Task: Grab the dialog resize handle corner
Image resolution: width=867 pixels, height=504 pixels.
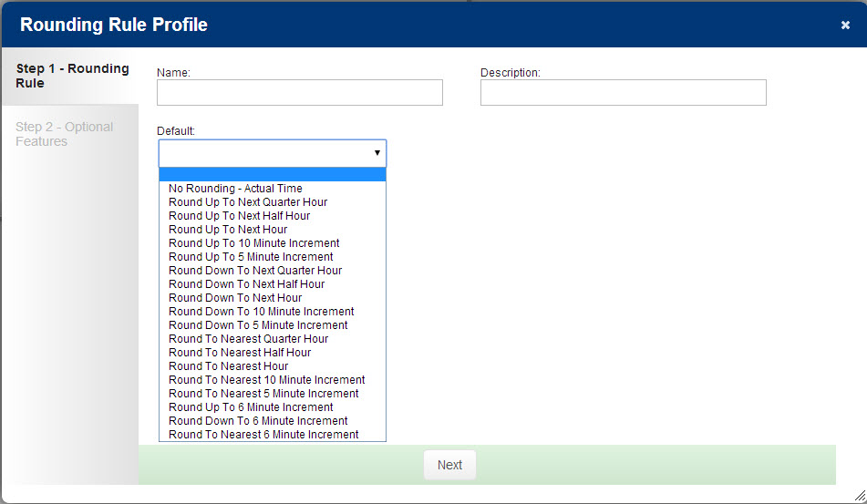Action: pyautogui.click(x=860, y=497)
